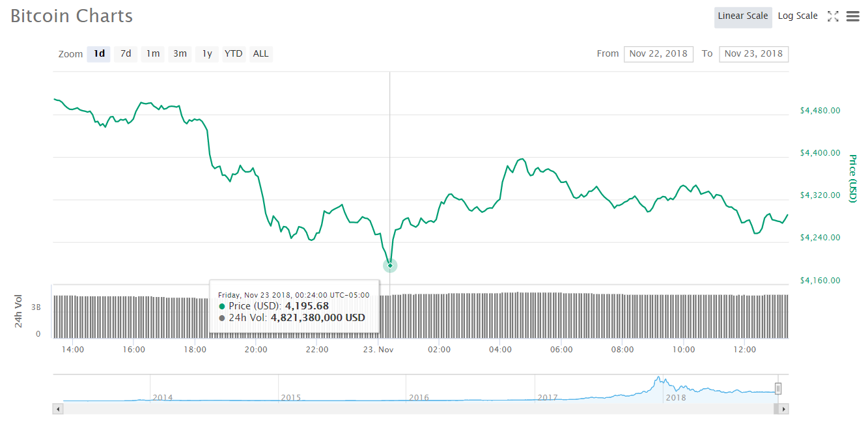Select the ALL zoom range

pos(260,53)
